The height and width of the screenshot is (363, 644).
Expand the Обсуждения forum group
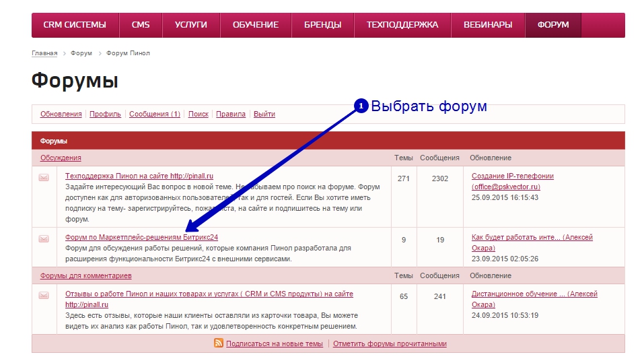tap(61, 158)
